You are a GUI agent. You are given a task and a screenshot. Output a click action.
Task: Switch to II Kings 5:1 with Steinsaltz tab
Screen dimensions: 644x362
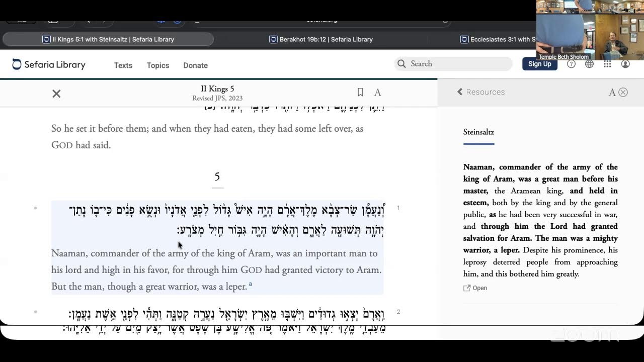(108, 39)
